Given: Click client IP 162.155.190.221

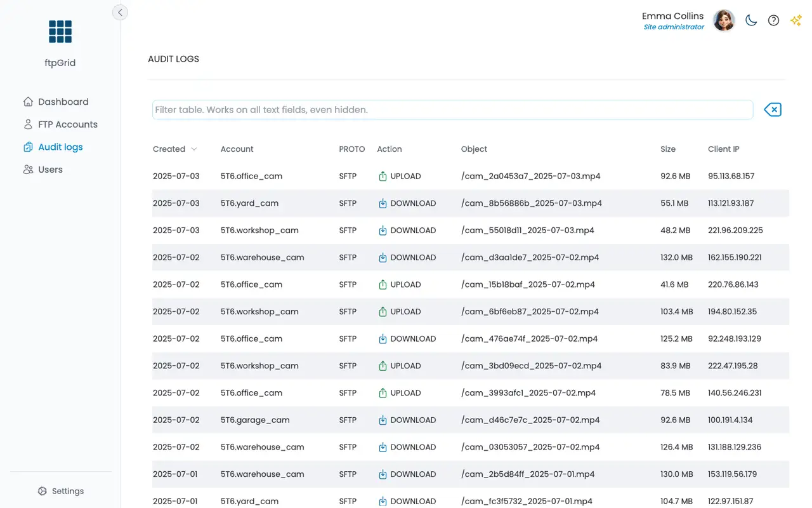Looking at the screenshot, I should pos(735,258).
